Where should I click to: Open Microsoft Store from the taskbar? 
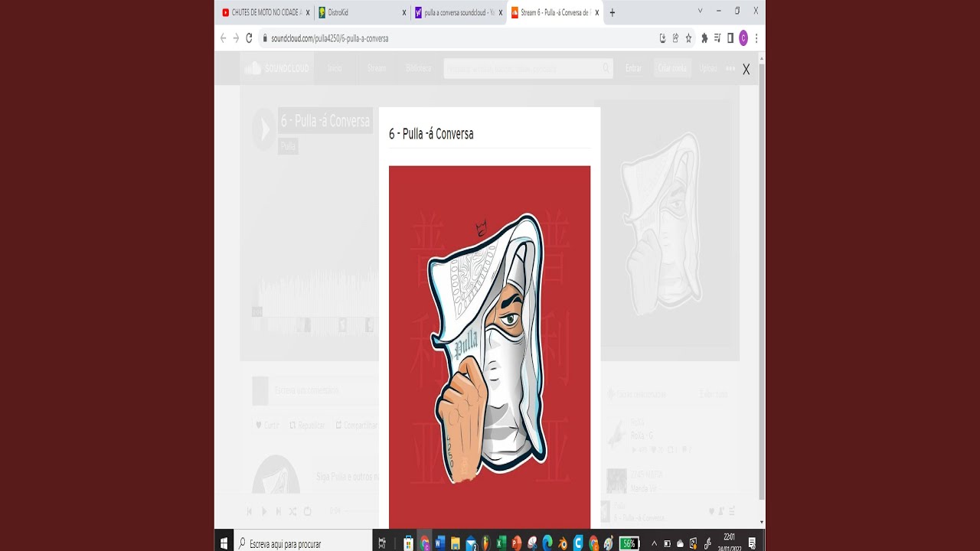pyautogui.click(x=408, y=543)
